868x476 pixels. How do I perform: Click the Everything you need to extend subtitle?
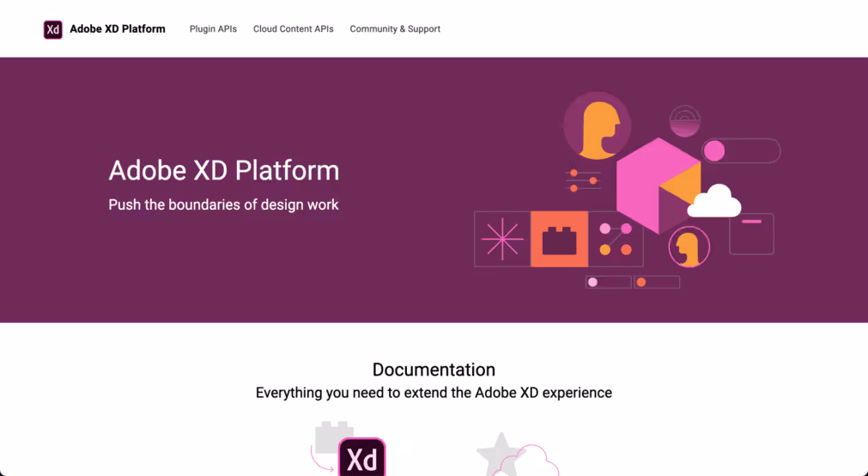point(434,393)
